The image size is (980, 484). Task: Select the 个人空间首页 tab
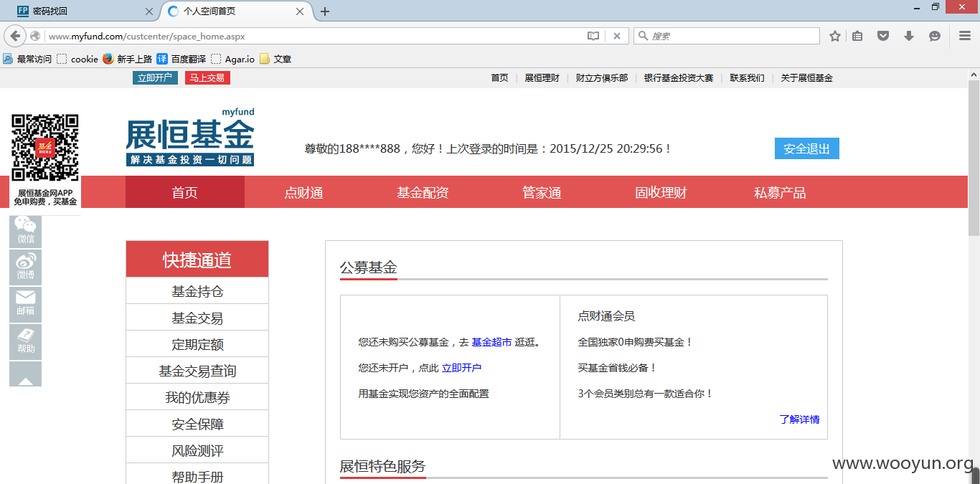pos(237,11)
